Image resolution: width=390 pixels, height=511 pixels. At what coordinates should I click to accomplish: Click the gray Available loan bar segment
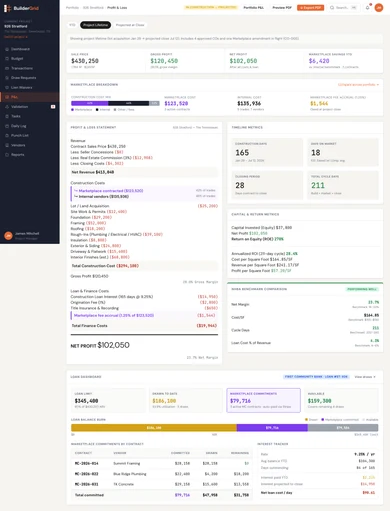[x=343, y=428]
